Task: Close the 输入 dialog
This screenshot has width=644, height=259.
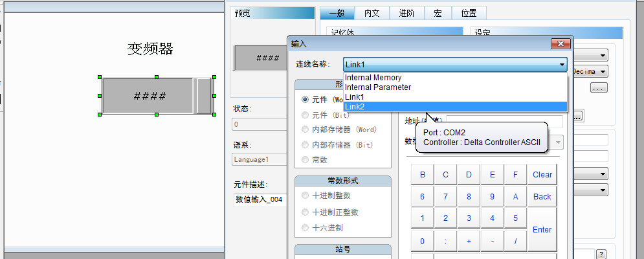Action: coord(559,44)
